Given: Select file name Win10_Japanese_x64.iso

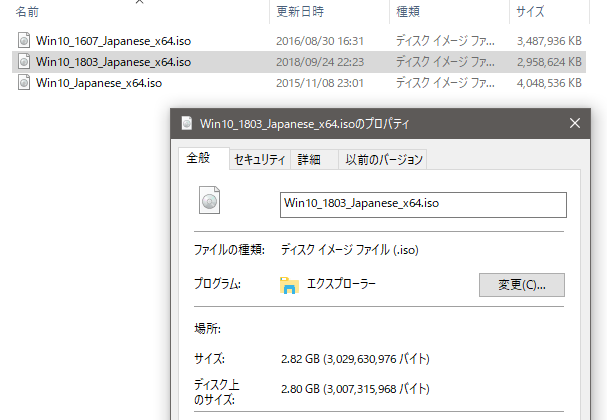Looking at the screenshot, I should (x=99, y=83).
